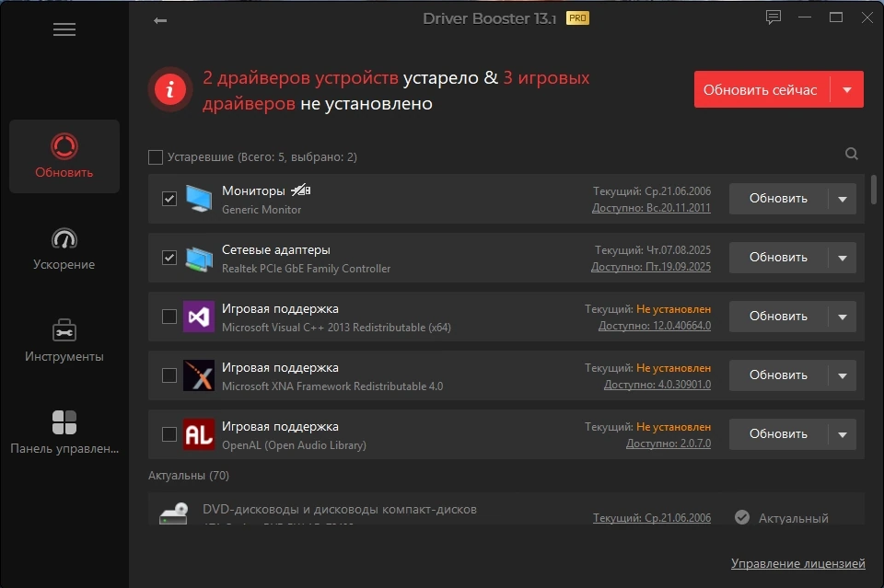This screenshot has width=884, height=588.
Task: Click the Сетевые адаптеры row title
Action: 276,249
